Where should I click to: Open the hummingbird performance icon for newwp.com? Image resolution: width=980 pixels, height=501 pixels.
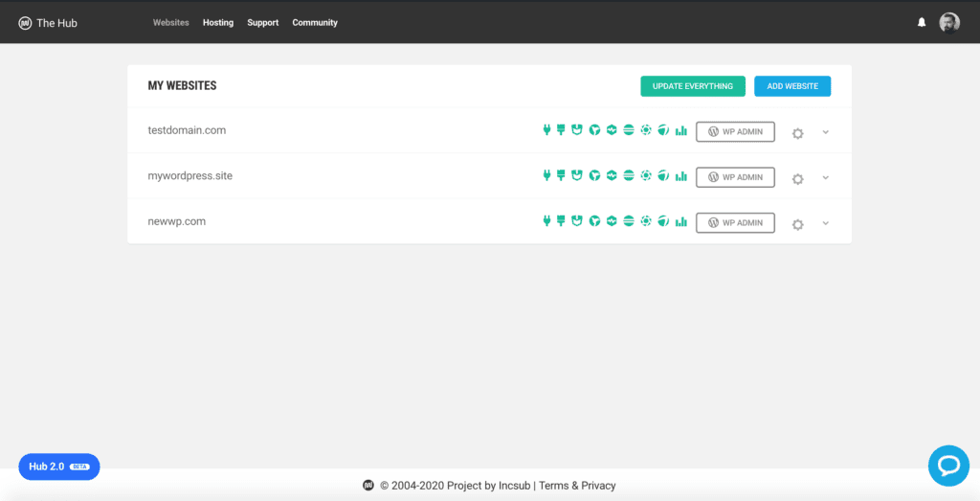click(594, 220)
